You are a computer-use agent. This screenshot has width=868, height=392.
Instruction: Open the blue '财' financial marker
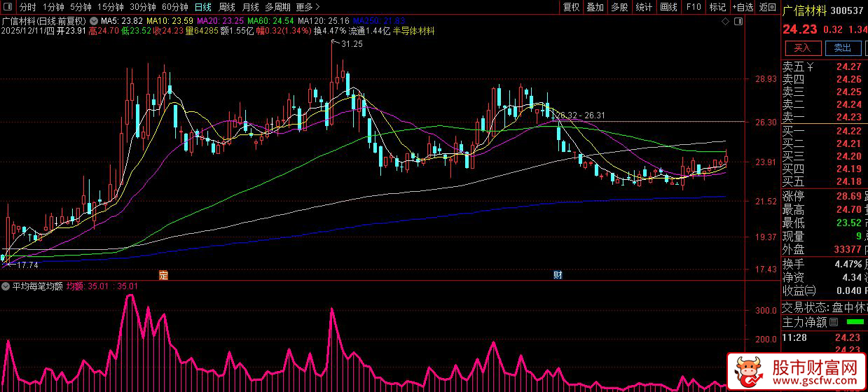tap(558, 274)
